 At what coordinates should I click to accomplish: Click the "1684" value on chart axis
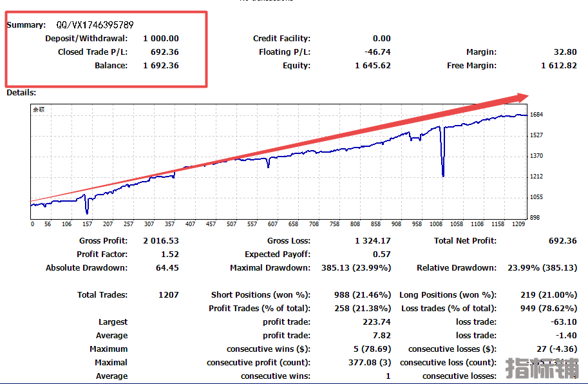(536, 115)
